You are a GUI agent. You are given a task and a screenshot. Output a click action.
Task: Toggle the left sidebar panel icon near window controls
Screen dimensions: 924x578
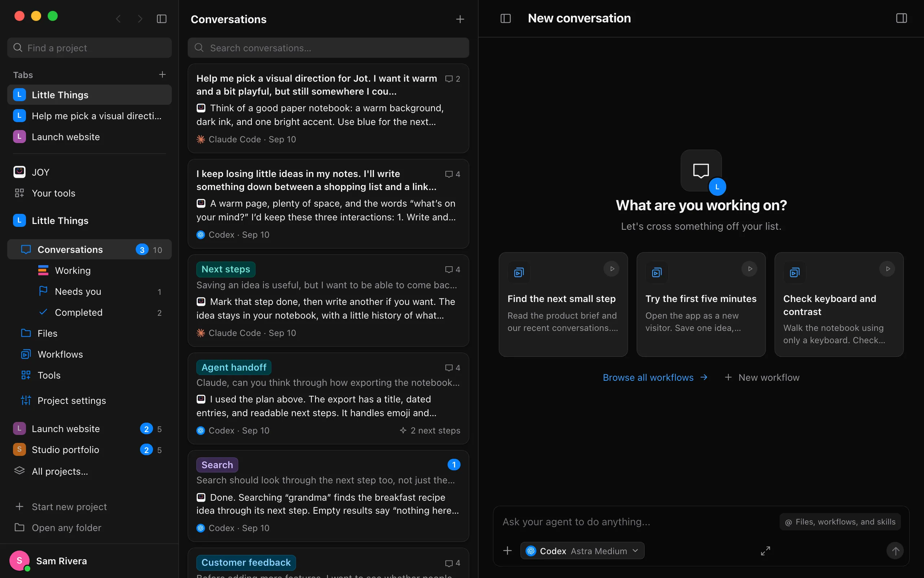[162, 19]
